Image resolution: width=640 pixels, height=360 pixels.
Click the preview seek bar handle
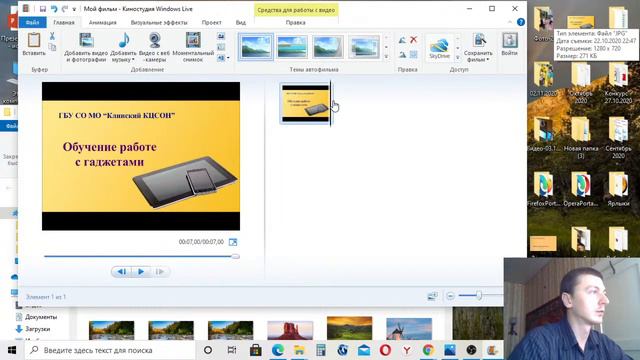tap(236, 256)
